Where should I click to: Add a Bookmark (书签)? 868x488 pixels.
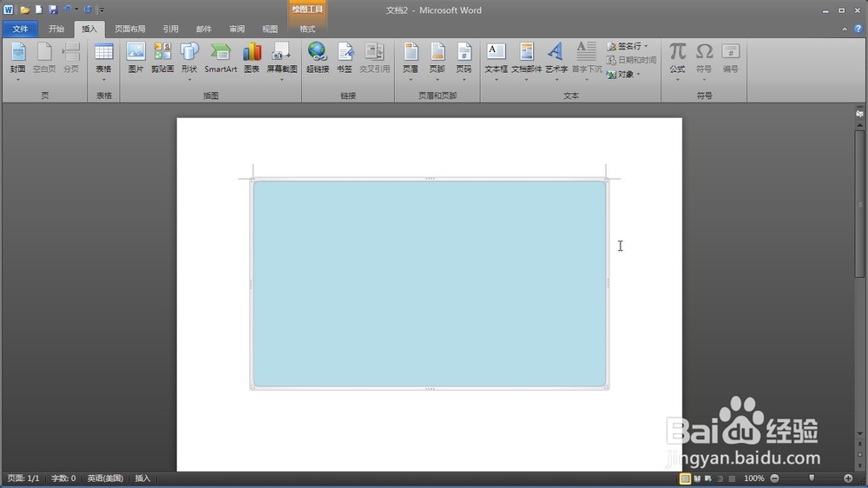point(345,59)
